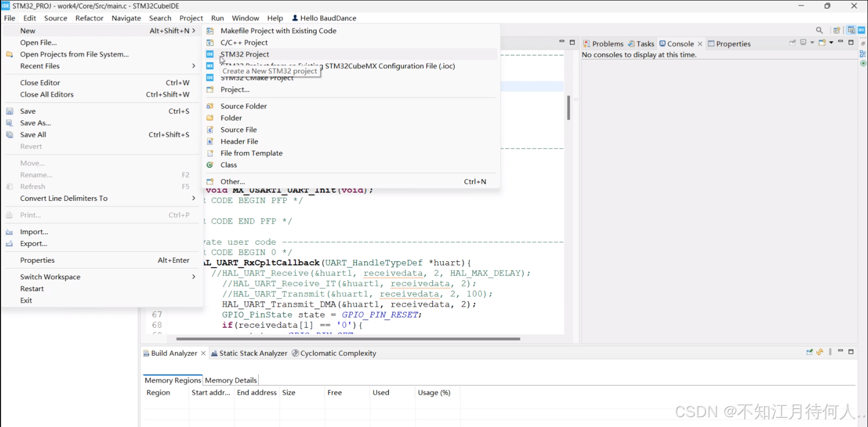Open the Refactor menu
Image resolution: width=868 pixels, height=427 pixels.
point(89,18)
